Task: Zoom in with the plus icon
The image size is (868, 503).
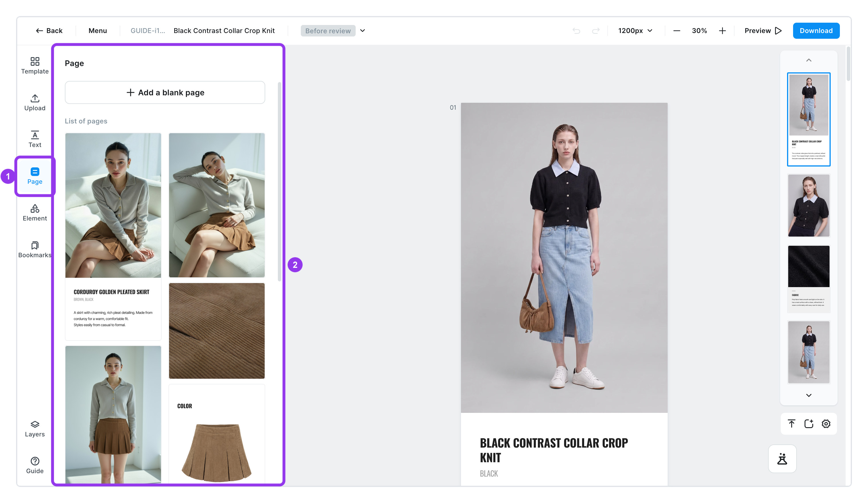Action: (722, 31)
